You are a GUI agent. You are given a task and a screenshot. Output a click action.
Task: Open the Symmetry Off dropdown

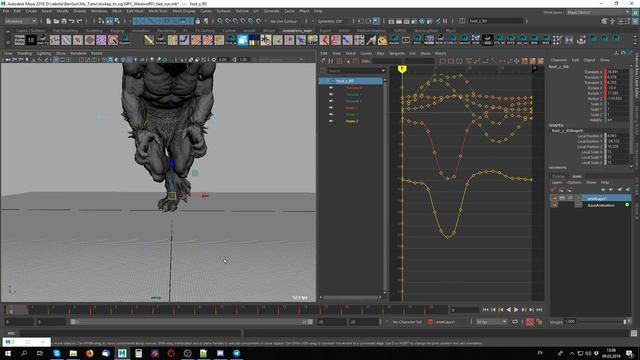[x=330, y=21]
